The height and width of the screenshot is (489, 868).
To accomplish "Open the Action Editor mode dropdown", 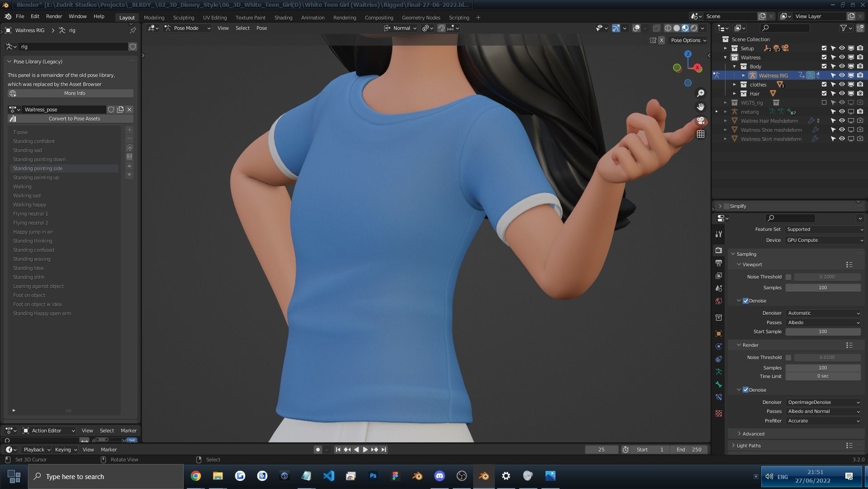I will (49, 431).
